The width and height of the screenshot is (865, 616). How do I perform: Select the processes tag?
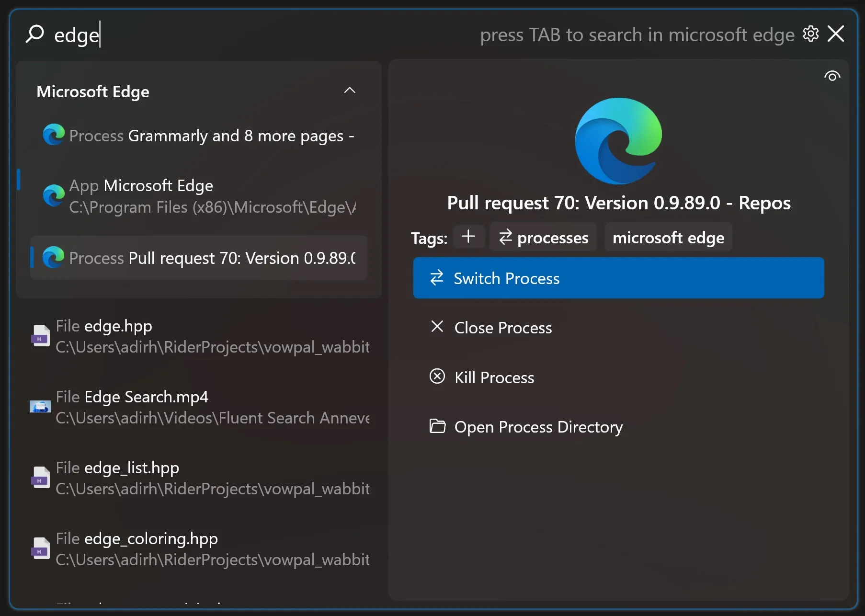click(543, 237)
